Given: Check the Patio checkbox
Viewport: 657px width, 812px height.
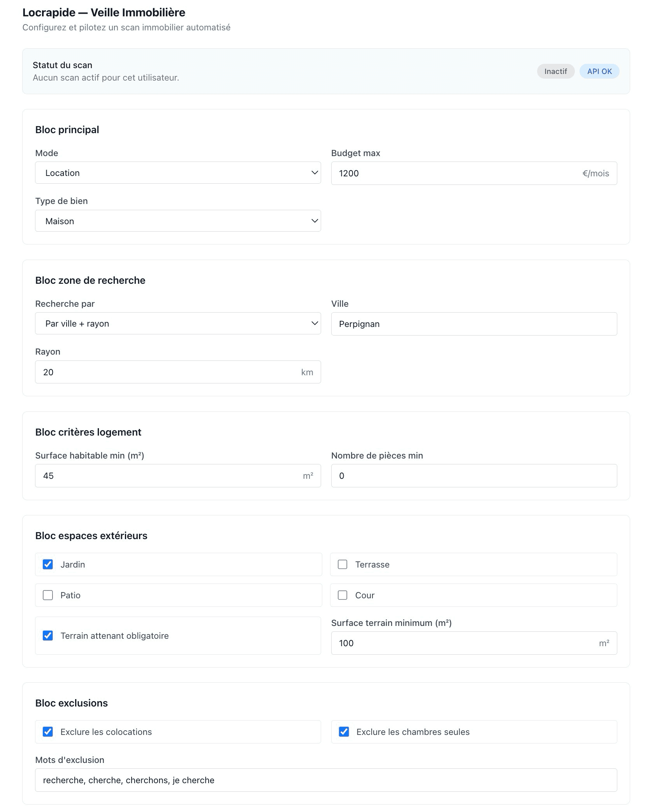Looking at the screenshot, I should 48,595.
